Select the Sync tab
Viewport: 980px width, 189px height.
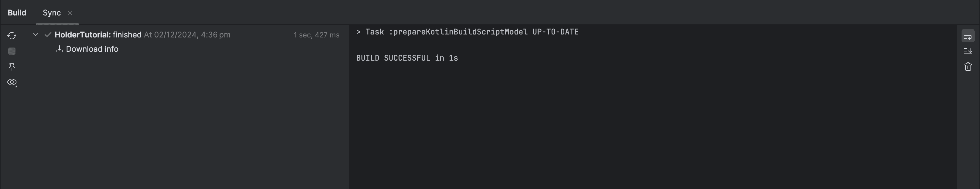tap(52, 12)
